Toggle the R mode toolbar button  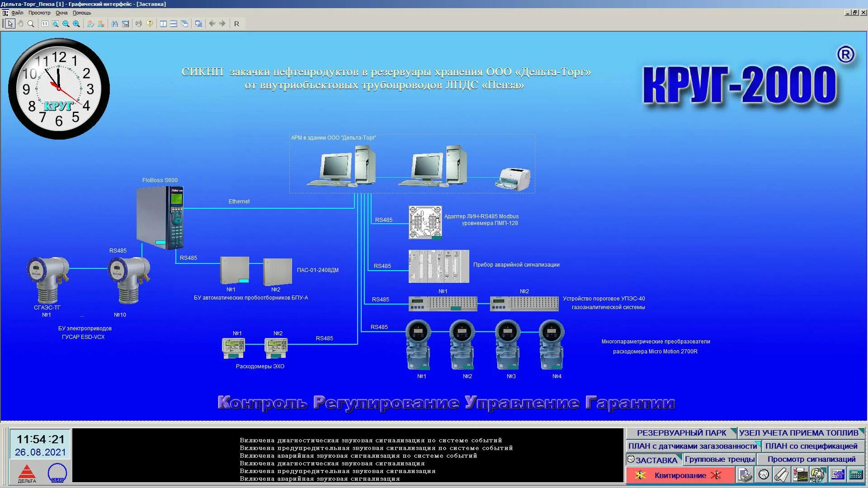coord(236,23)
